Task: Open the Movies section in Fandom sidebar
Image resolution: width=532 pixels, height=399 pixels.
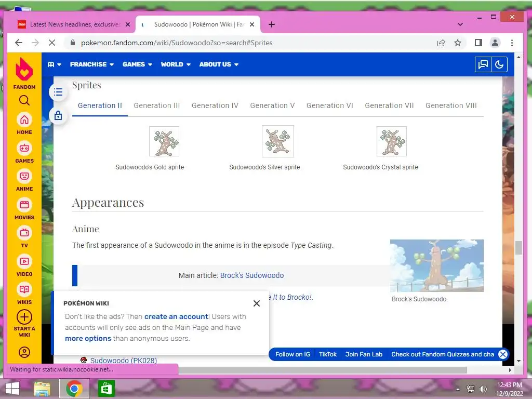Action: point(24,209)
